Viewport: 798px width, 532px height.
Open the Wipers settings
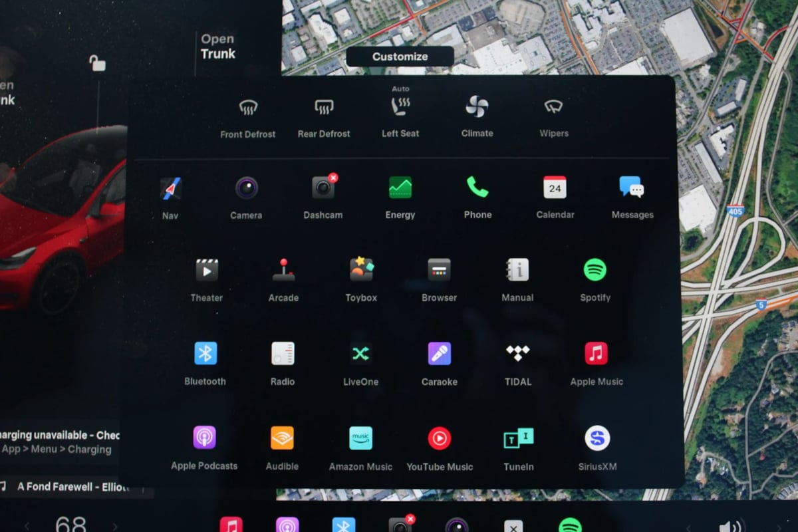click(553, 107)
